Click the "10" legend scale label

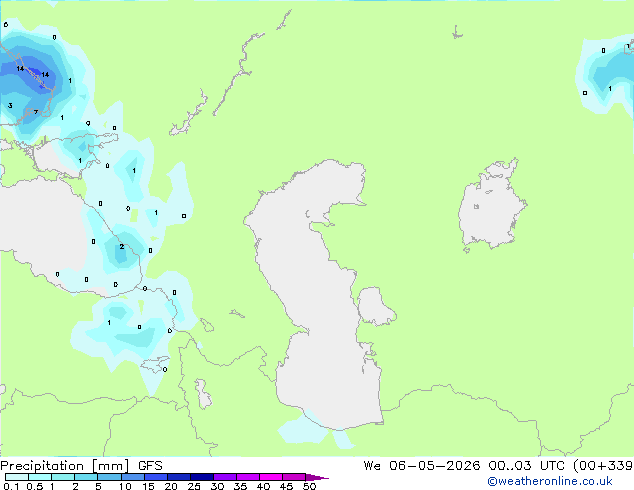tap(125, 486)
